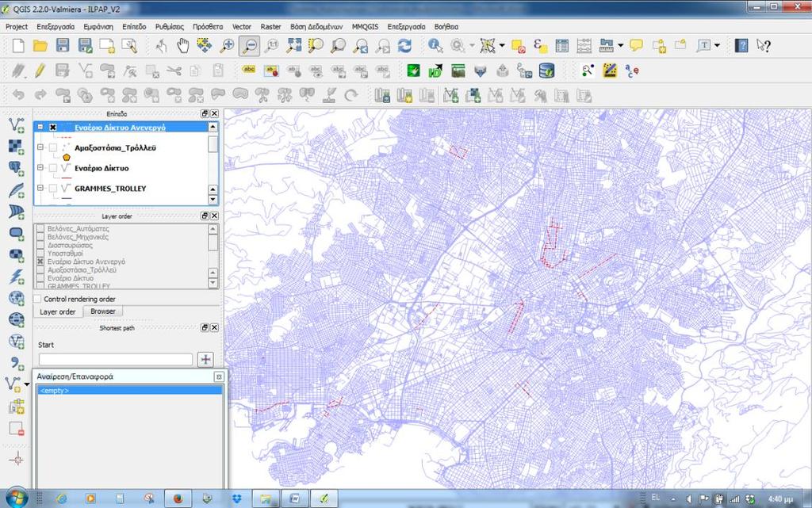Switch to the Layer order tab
This screenshot has width=812, height=508.
57,312
